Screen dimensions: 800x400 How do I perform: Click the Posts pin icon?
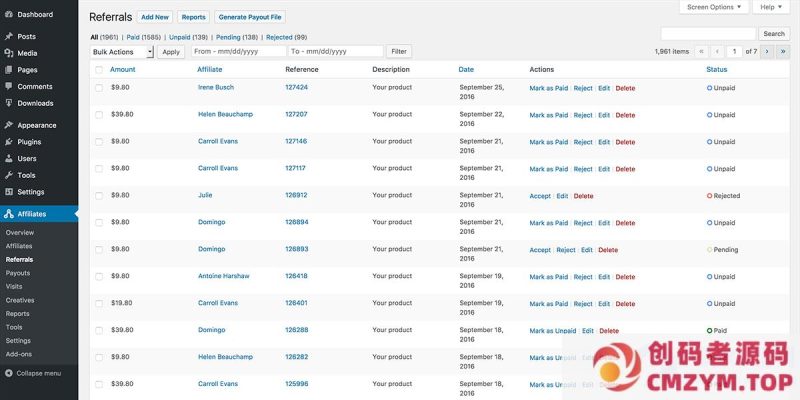[x=8, y=36]
